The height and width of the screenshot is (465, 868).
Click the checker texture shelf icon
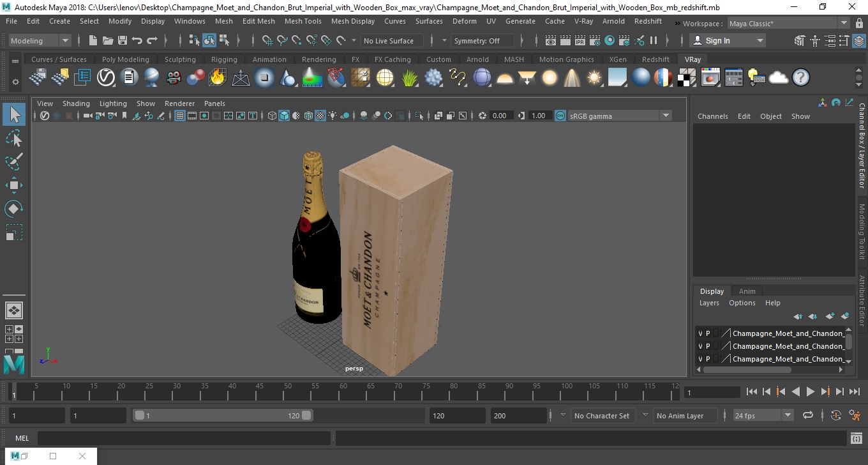tap(687, 78)
